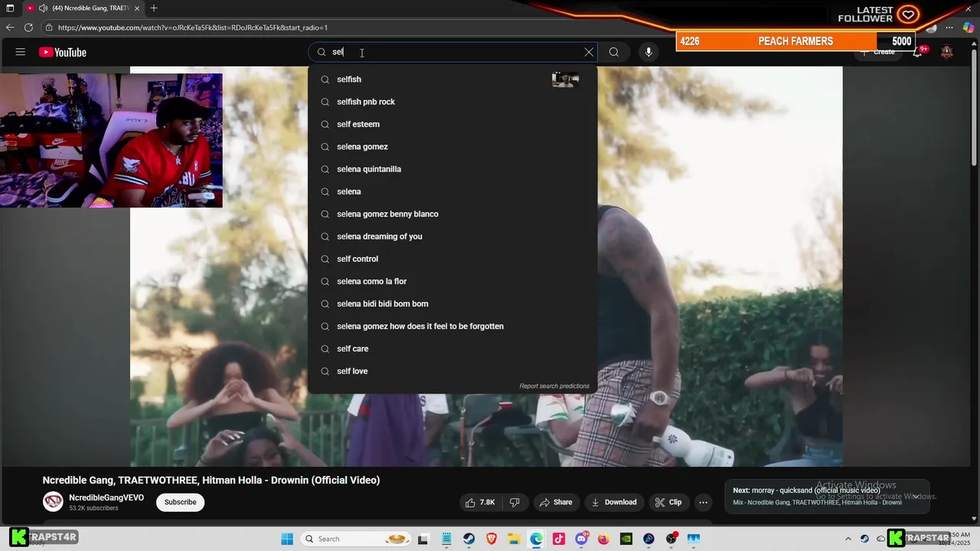Close the Ncredible Gang browser tab
This screenshot has width=980, height=551.
click(137, 8)
